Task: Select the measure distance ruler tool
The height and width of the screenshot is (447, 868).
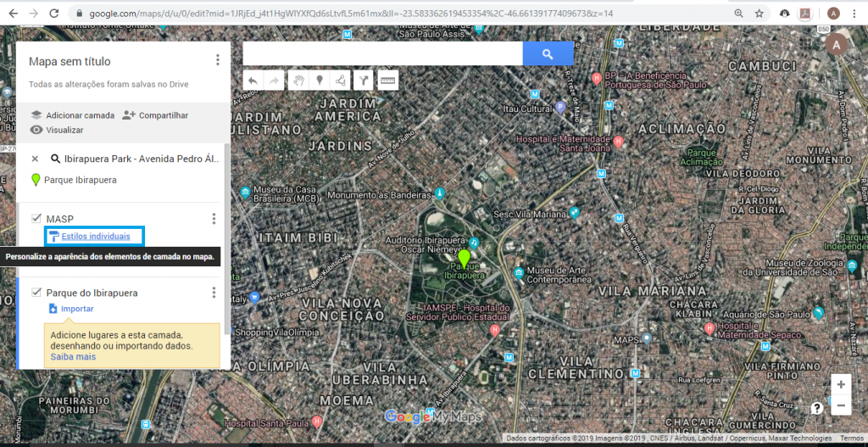Action: (388, 81)
